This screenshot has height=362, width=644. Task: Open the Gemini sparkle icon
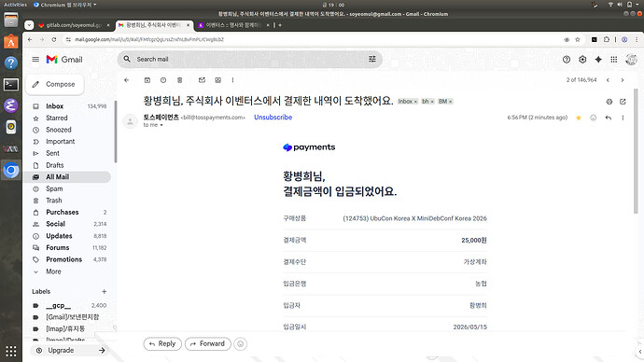pos(598,60)
